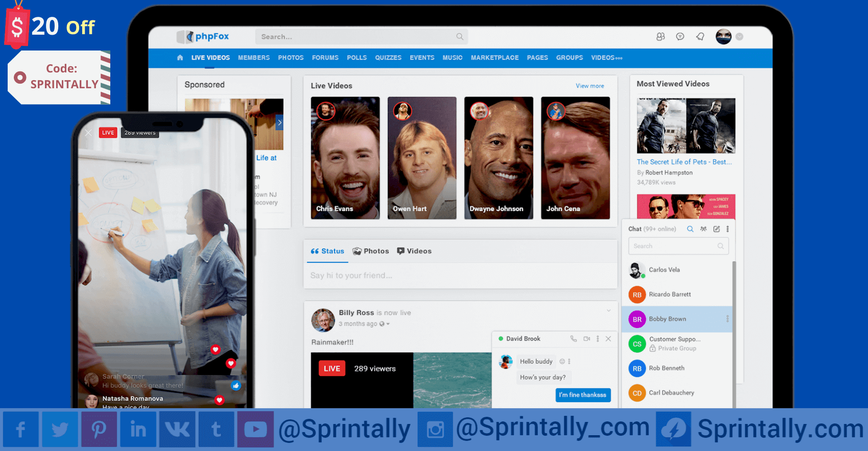Close David Brook chat window
This screenshot has width=868, height=451.
click(x=608, y=339)
